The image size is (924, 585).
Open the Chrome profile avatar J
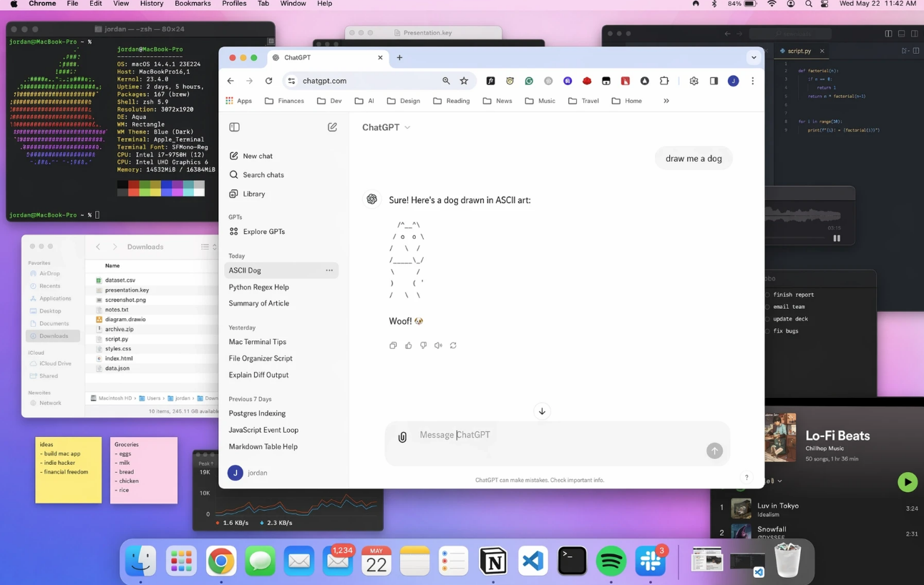tap(733, 81)
